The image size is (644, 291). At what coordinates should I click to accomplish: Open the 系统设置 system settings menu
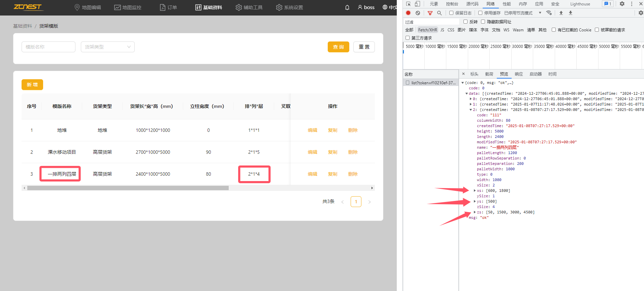289,7
